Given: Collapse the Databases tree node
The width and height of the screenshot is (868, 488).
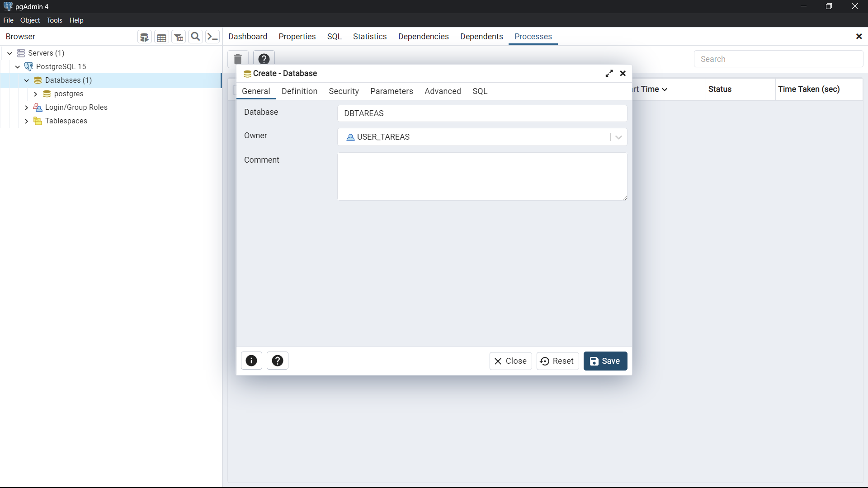Looking at the screenshot, I should pyautogui.click(x=27, y=80).
